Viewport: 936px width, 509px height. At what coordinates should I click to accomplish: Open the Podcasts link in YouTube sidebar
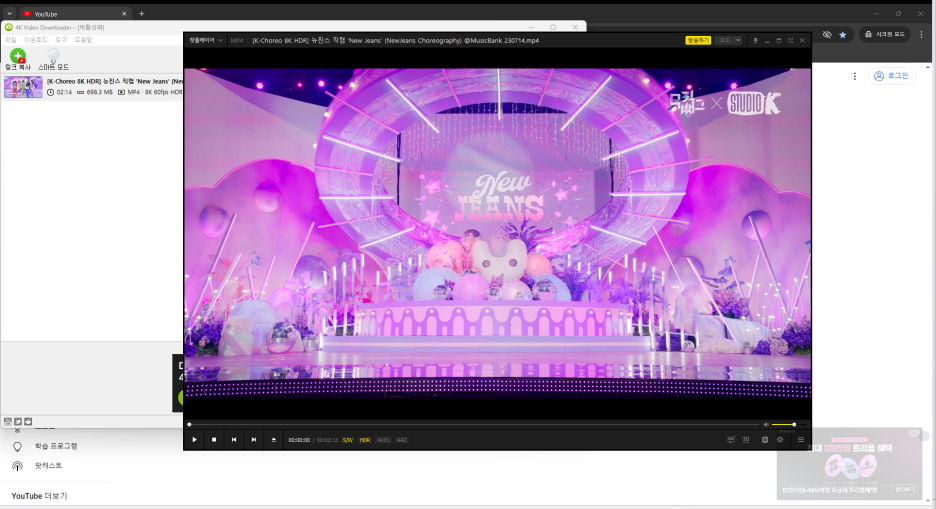click(x=37, y=465)
